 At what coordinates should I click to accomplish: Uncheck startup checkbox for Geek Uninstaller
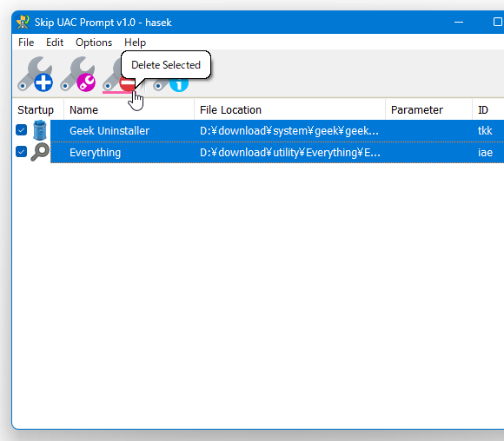pos(21,130)
